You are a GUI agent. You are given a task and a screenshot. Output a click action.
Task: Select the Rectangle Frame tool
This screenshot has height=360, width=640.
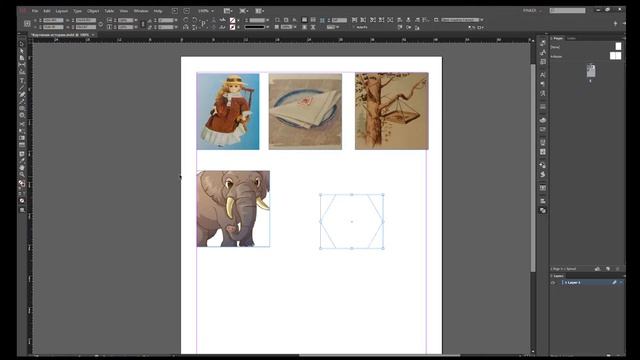(22, 108)
